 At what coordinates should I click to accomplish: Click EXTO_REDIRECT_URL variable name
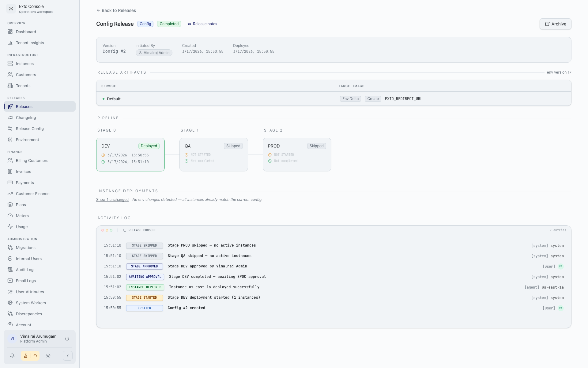(x=404, y=99)
